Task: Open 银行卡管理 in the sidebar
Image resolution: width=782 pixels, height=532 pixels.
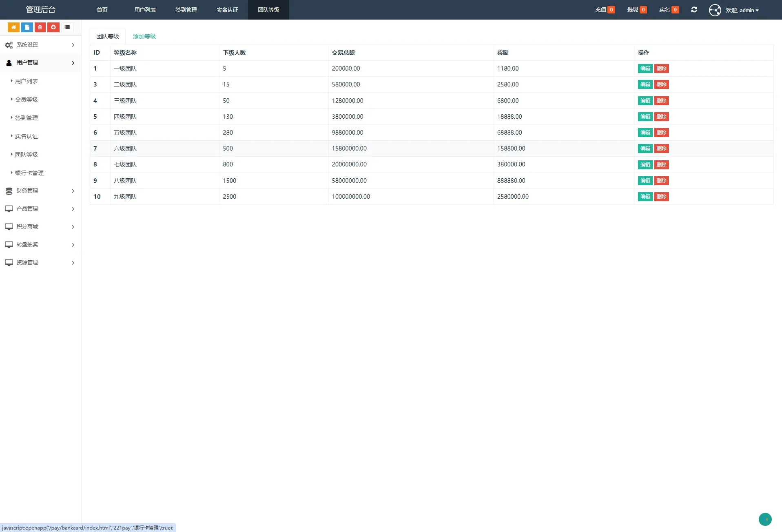Action: (29, 173)
